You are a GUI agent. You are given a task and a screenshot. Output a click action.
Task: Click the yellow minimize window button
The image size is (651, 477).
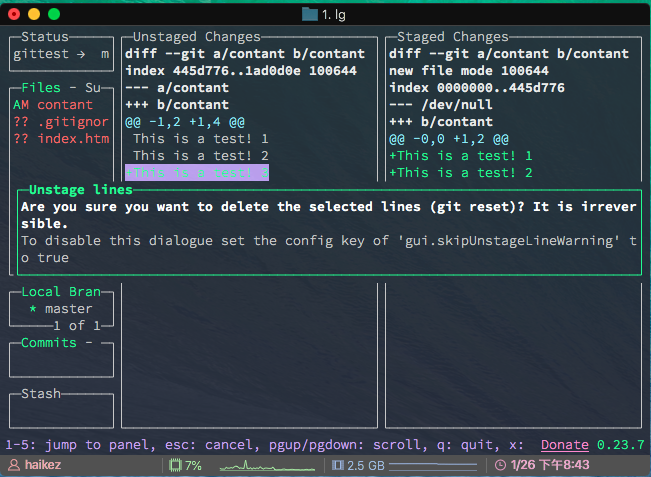click(x=34, y=14)
